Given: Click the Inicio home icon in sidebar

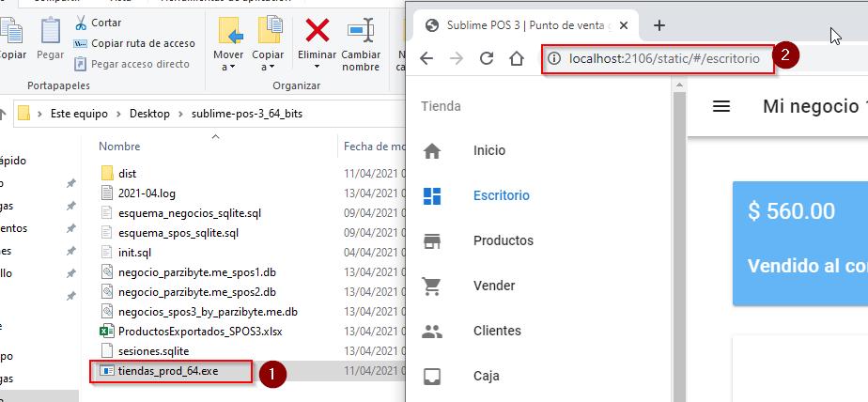Looking at the screenshot, I should 432,150.
